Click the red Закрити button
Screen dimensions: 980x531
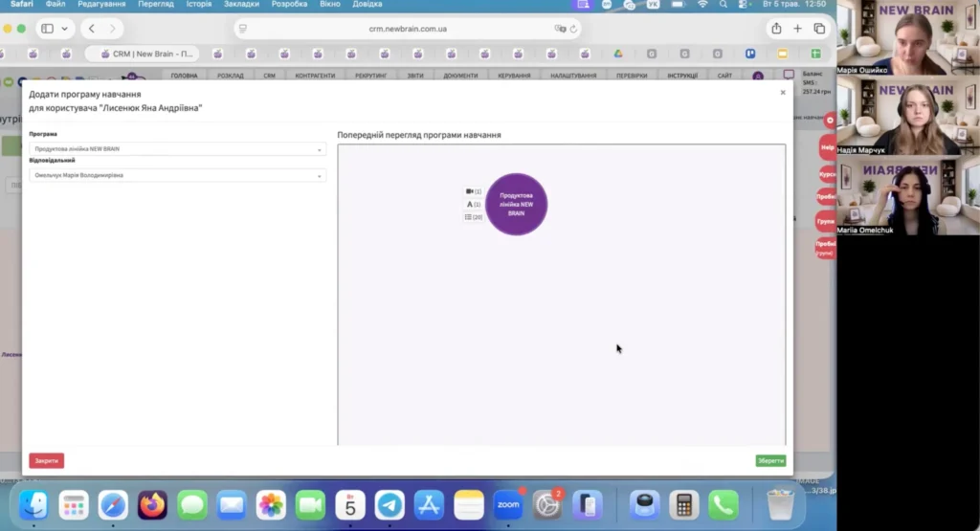pyautogui.click(x=46, y=461)
